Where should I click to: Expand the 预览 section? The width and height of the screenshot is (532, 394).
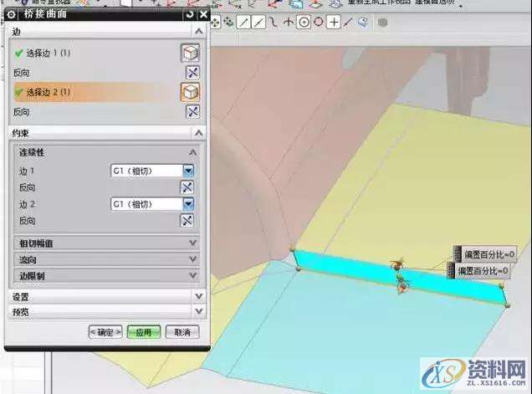click(x=198, y=312)
